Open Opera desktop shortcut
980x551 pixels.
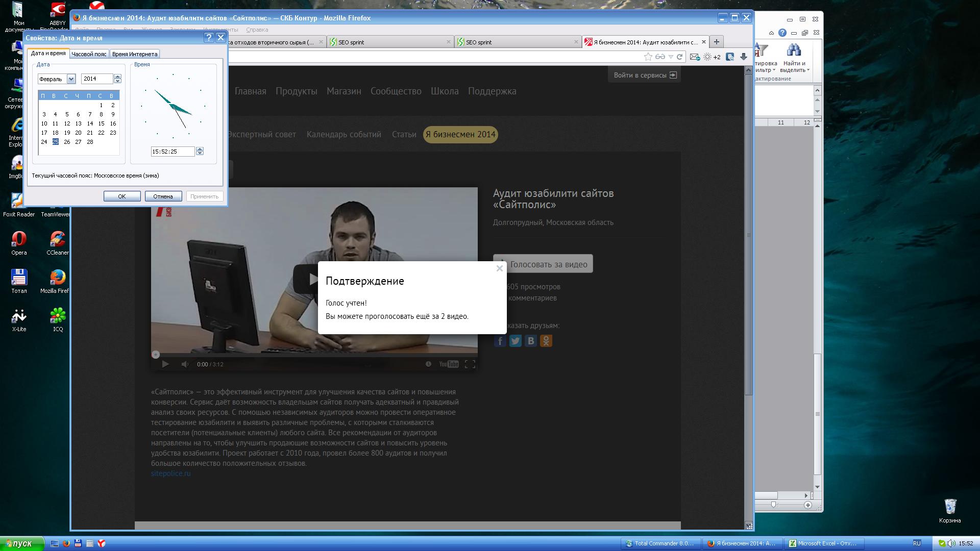[19, 242]
